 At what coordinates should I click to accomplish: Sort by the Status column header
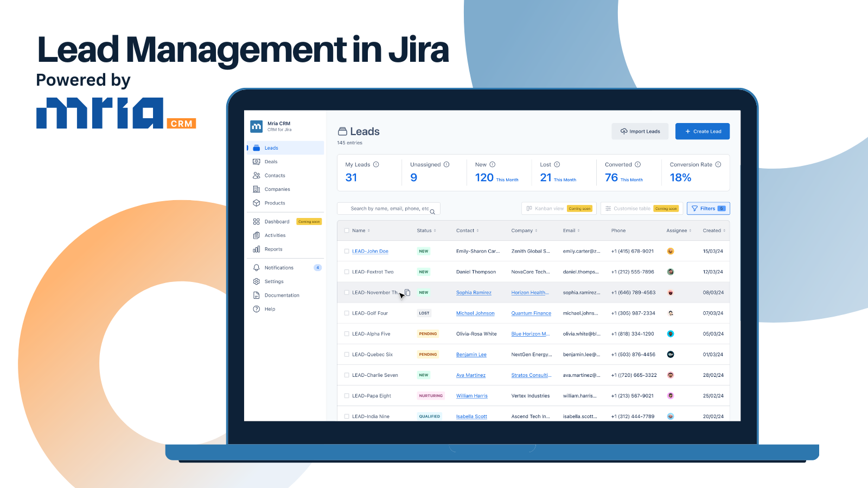(x=426, y=230)
